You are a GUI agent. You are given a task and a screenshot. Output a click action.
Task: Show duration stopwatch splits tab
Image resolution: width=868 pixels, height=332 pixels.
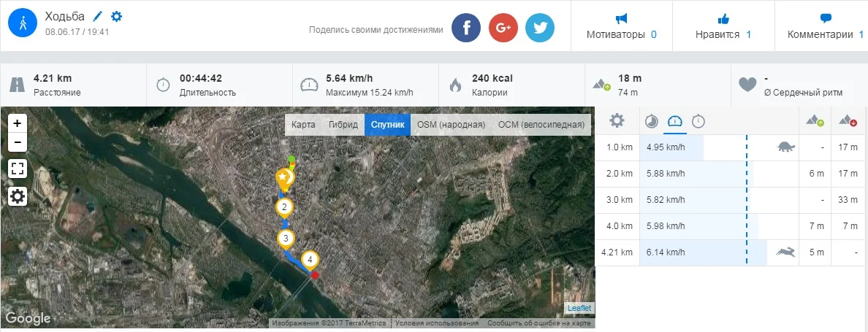pyautogui.click(x=698, y=121)
